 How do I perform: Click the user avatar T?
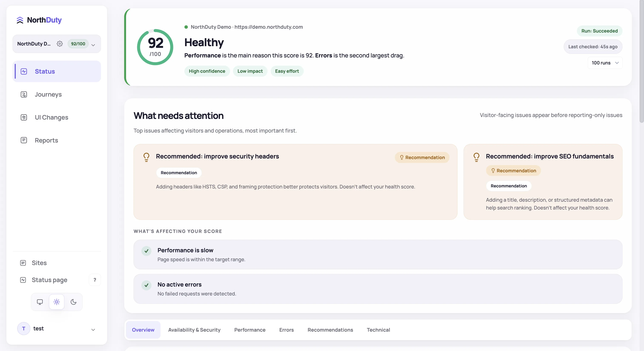(x=24, y=328)
